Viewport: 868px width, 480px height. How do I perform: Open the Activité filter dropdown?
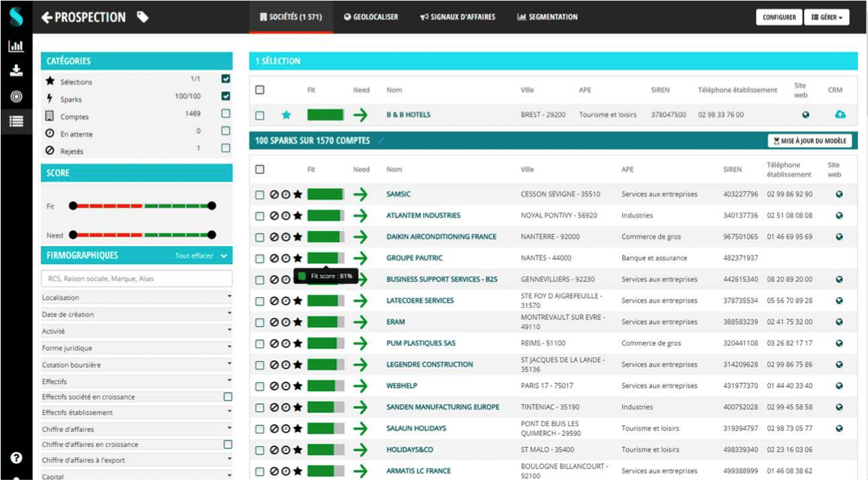coord(137,331)
